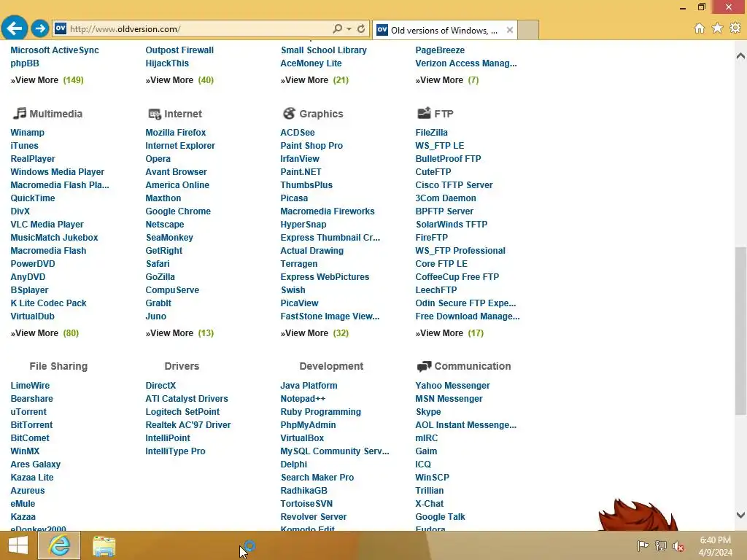Viewport: 747px width, 560px height.
Task: Open the Yahoo Messenger link
Action: [x=452, y=385]
